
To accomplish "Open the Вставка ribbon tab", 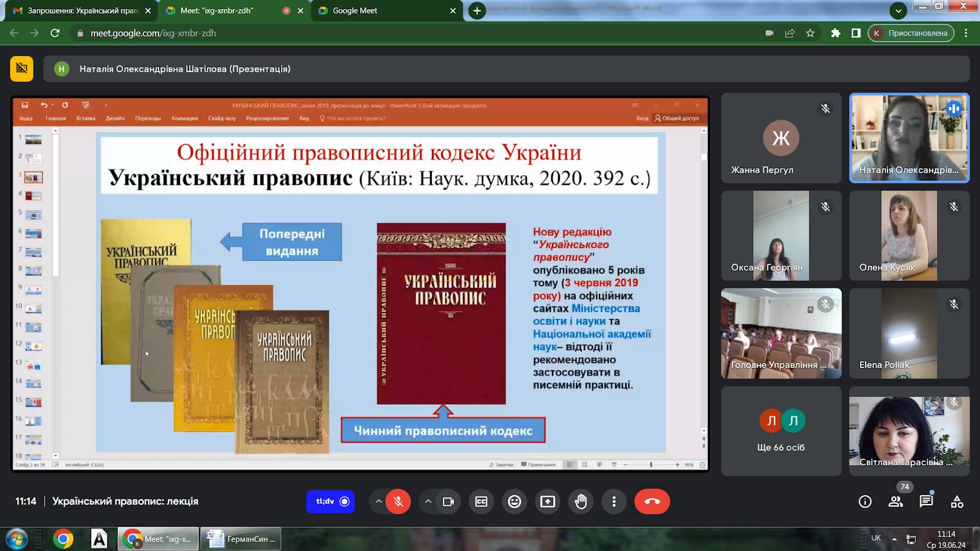I will [x=85, y=119].
